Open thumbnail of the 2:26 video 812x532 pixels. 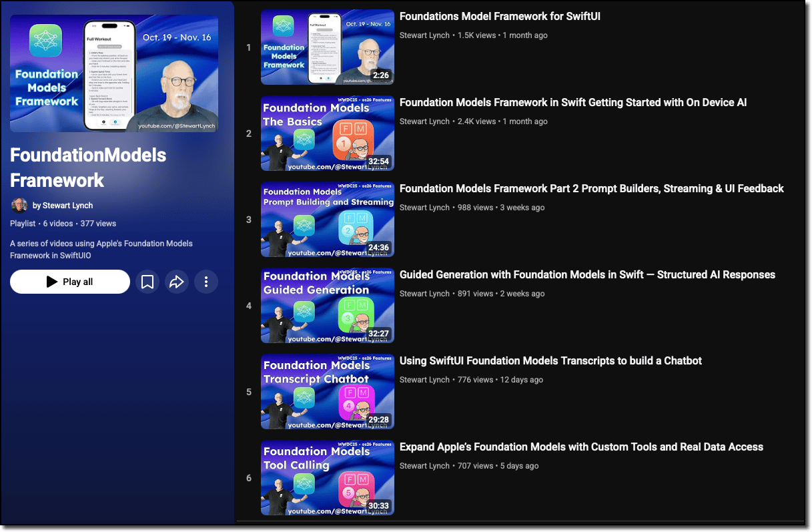(327, 47)
